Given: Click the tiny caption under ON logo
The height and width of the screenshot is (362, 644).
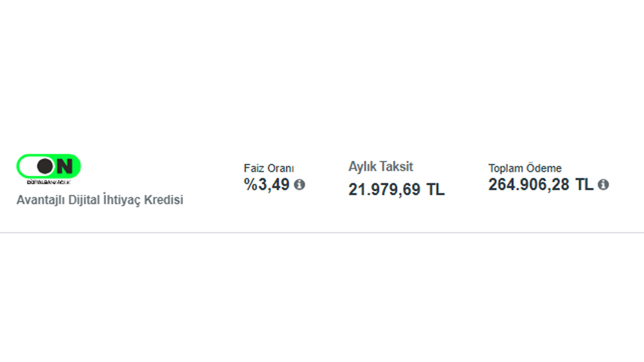Looking at the screenshot, I should pyautogui.click(x=48, y=182).
